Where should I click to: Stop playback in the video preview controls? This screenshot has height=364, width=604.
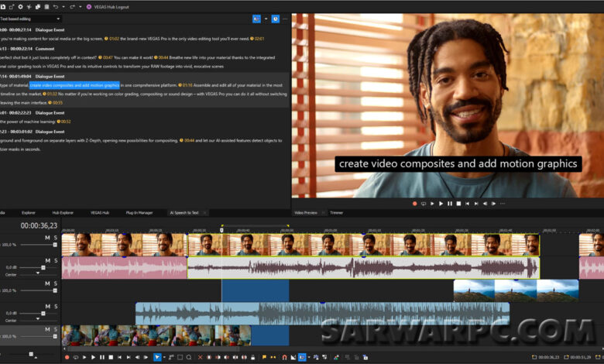tap(458, 204)
